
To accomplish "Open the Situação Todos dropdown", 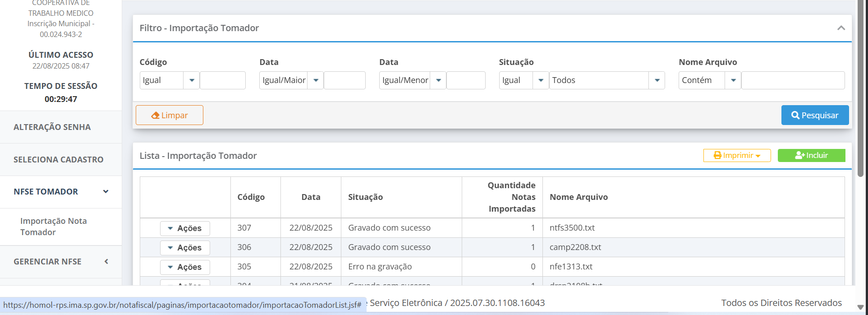I will [x=657, y=80].
